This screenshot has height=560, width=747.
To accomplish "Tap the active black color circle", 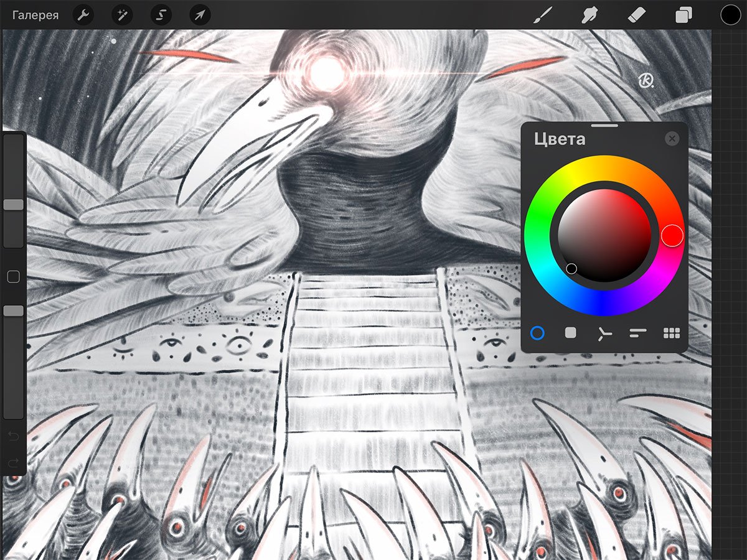I will coord(730,15).
